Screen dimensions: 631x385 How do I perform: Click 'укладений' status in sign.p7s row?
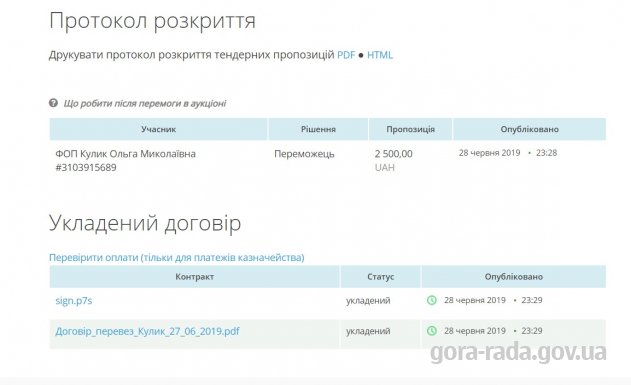[368, 301]
